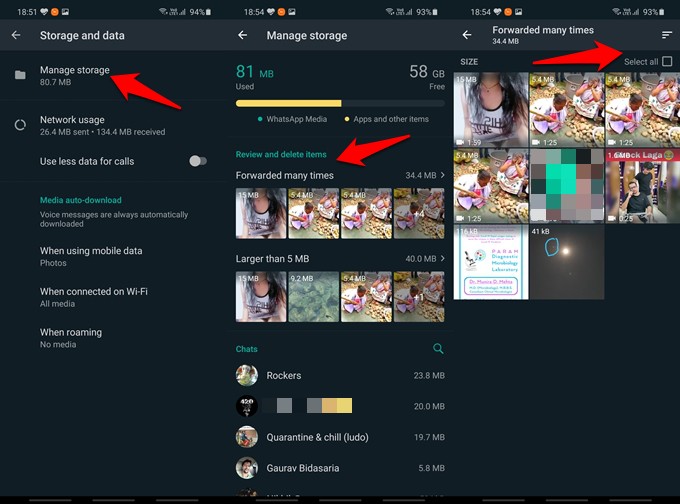Image resolution: width=680 pixels, height=504 pixels.
Task: Select the pixelated green thumbnail
Action: point(566,186)
